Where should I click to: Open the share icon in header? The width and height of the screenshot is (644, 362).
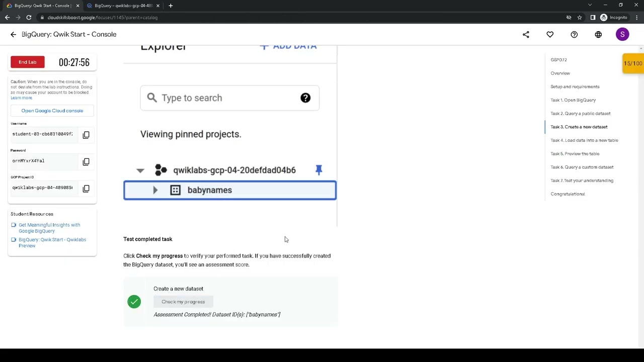point(526,34)
